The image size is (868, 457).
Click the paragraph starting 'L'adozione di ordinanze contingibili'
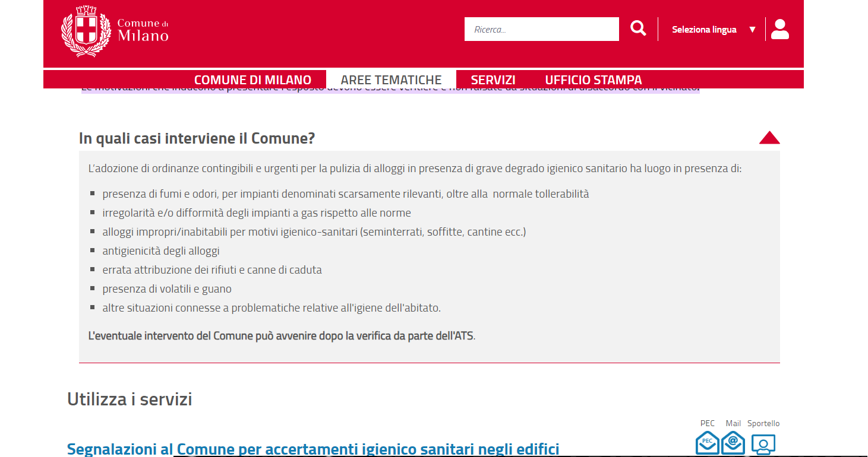tap(415, 169)
